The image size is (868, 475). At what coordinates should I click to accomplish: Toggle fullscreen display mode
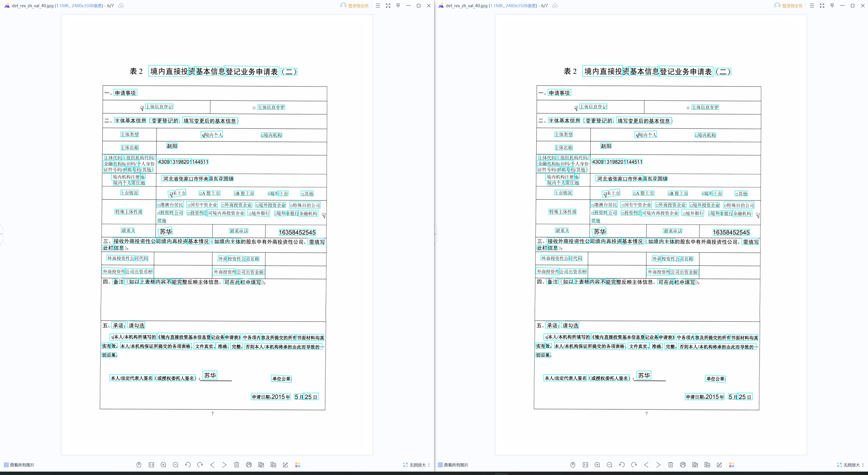point(388,6)
